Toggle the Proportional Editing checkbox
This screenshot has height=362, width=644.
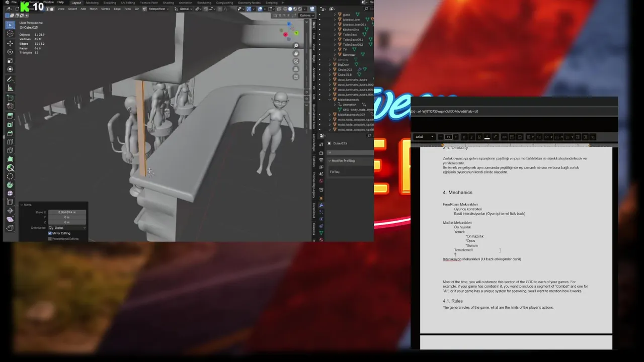[x=50, y=239]
